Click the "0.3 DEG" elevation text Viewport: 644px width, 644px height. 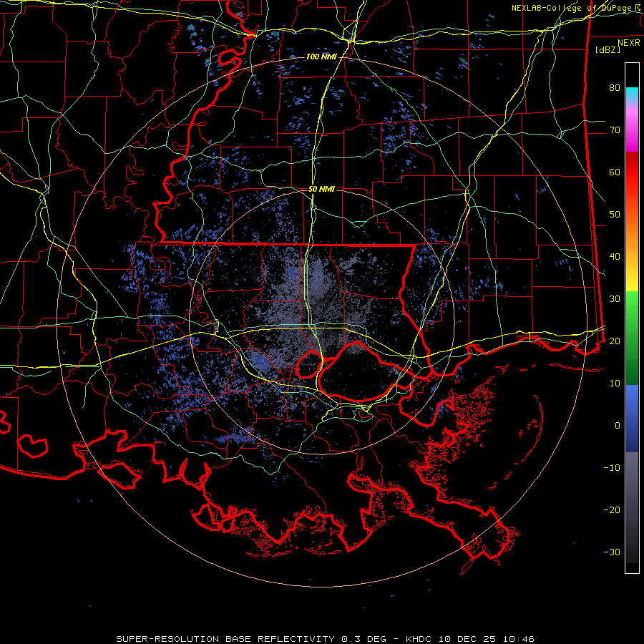[x=364, y=639]
